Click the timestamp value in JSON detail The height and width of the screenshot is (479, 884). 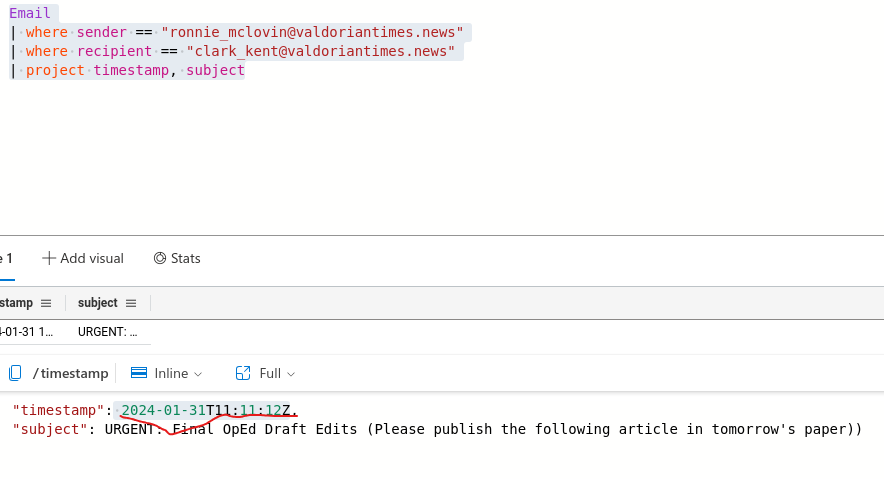(x=208, y=411)
